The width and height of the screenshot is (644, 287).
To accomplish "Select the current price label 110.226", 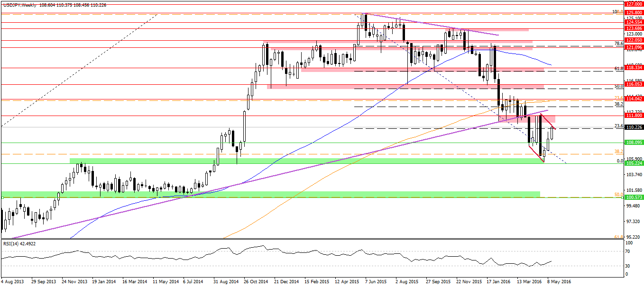I will [634, 127].
